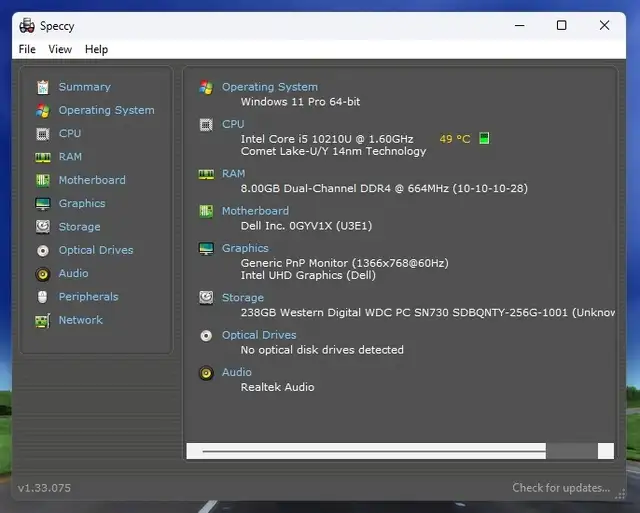Show the Motherboard section from sidebar
The image size is (640, 513).
[x=92, y=180]
